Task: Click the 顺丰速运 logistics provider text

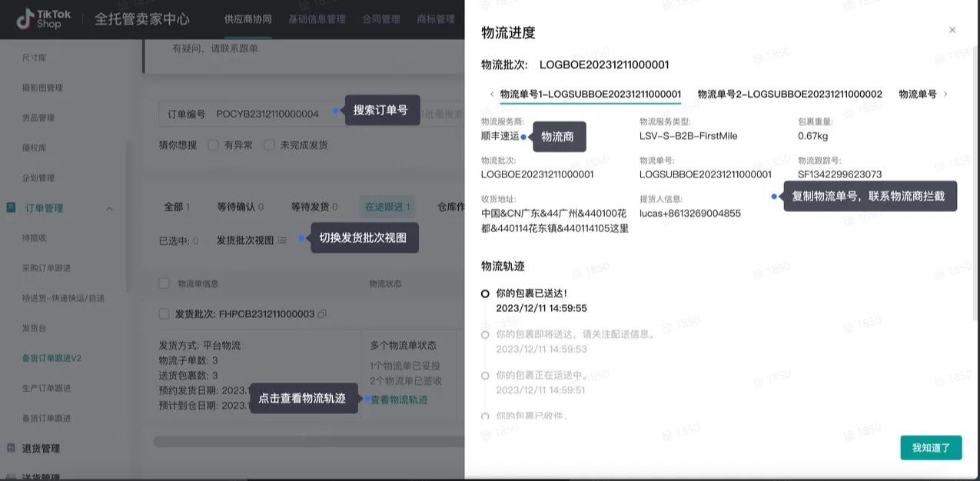Action: click(500, 136)
